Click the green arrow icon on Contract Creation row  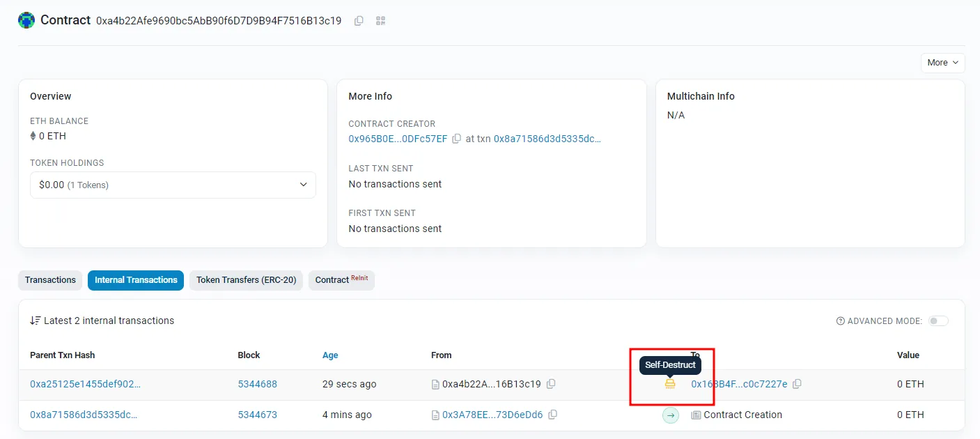(x=670, y=415)
